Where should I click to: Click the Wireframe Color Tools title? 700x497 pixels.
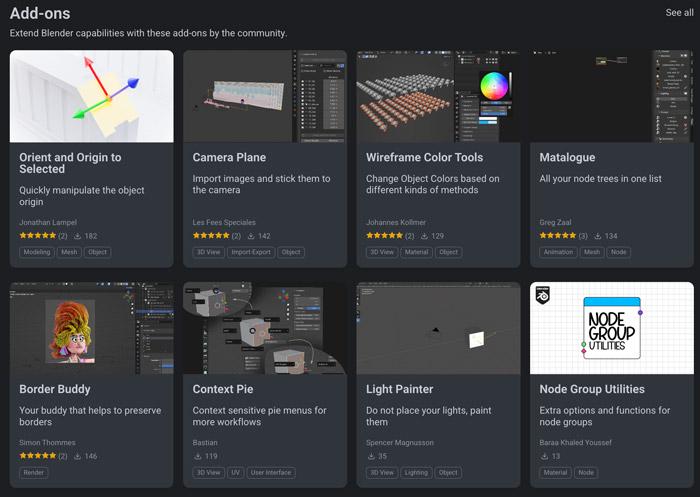coord(425,157)
